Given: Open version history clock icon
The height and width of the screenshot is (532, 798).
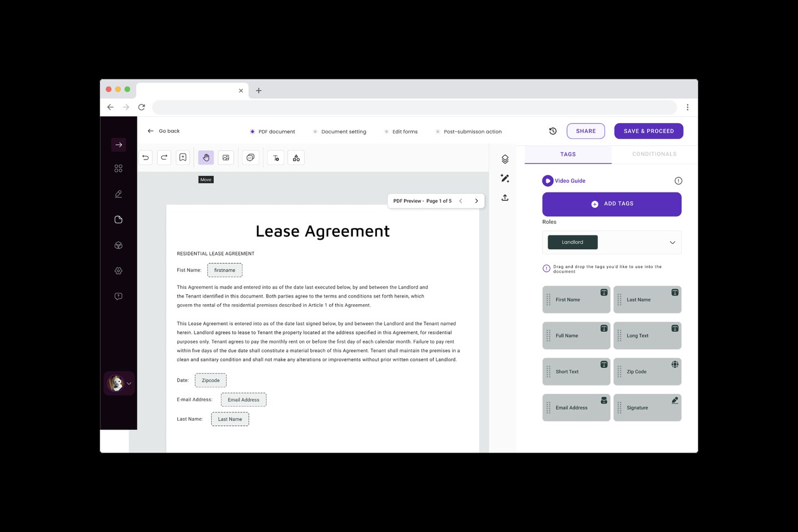Looking at the screenshot, I should pos(553,131).
